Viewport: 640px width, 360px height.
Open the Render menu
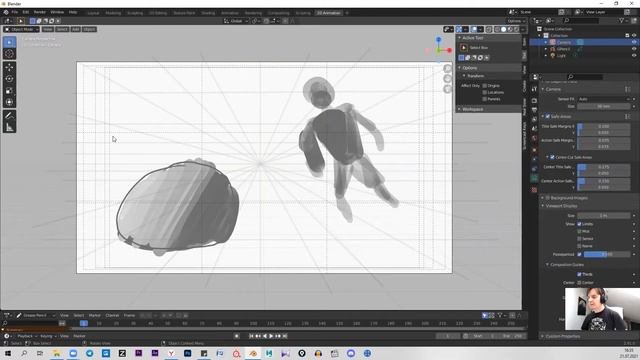[x=40, y=13]
